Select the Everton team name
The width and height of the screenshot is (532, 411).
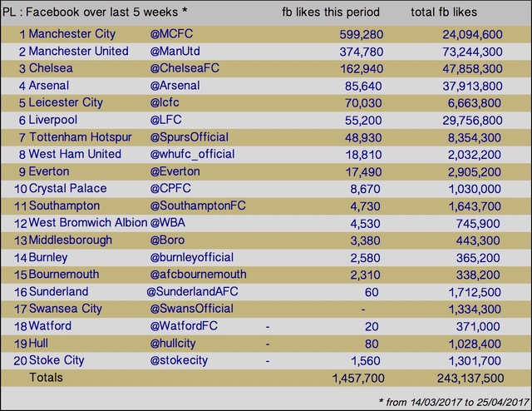click(x=49, y=171)
